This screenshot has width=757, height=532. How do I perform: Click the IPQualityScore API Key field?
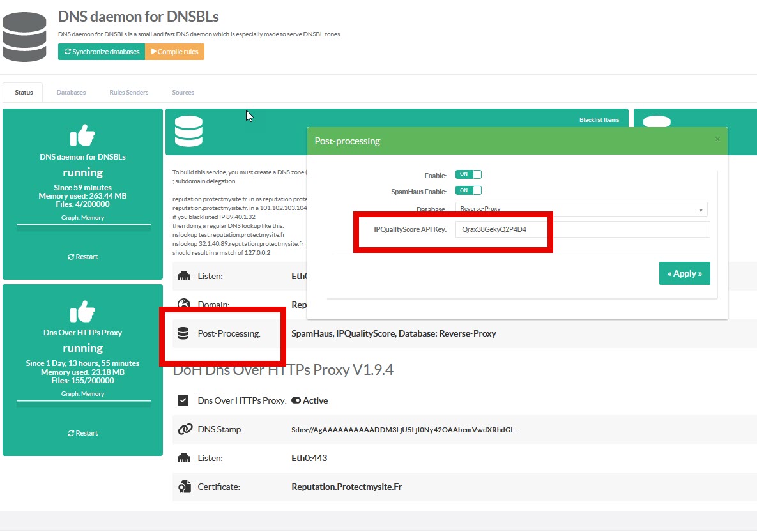tap(582, 229)
